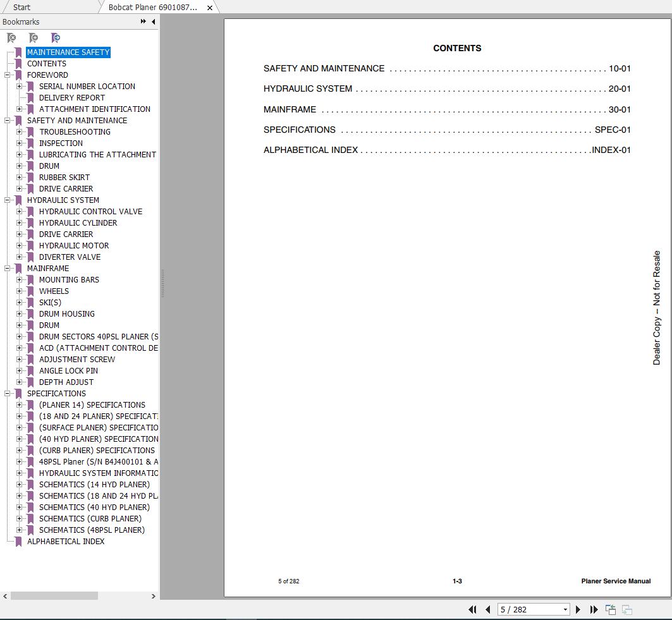Open the page number dropdown arrow
The width and height of the screenshot is (672, 620).
point(565,609)
